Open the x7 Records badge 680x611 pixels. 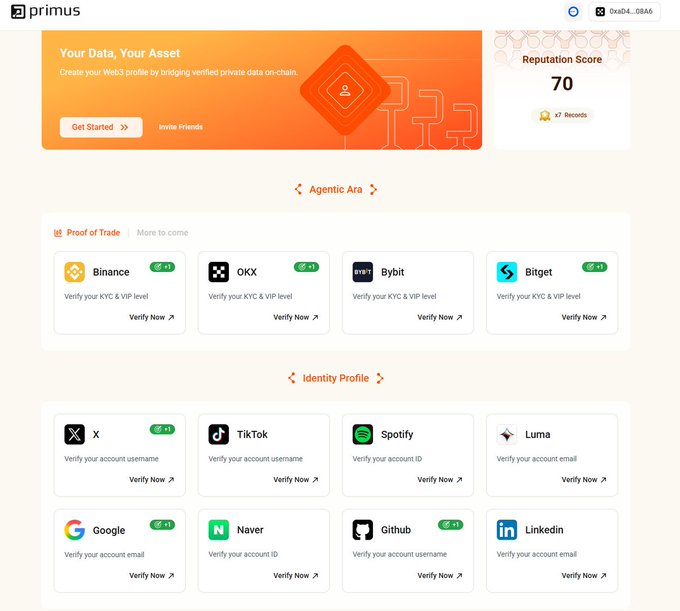562,115
